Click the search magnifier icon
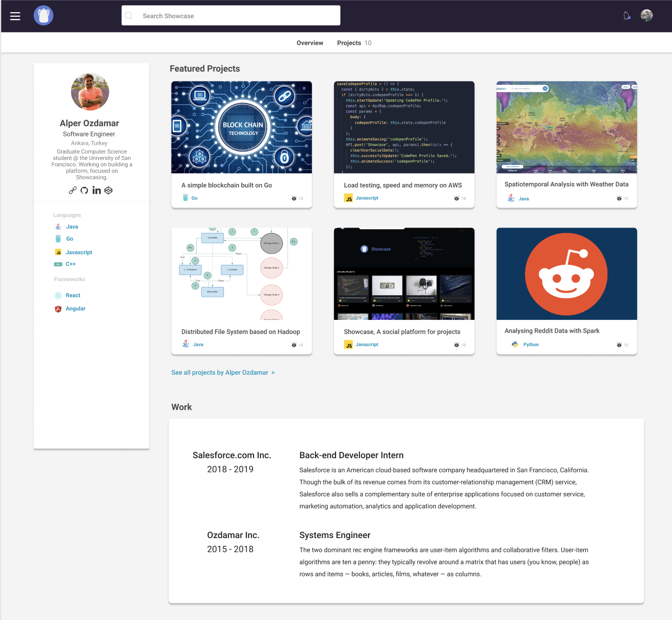This screenshot has height=620, width=672. 129,16
